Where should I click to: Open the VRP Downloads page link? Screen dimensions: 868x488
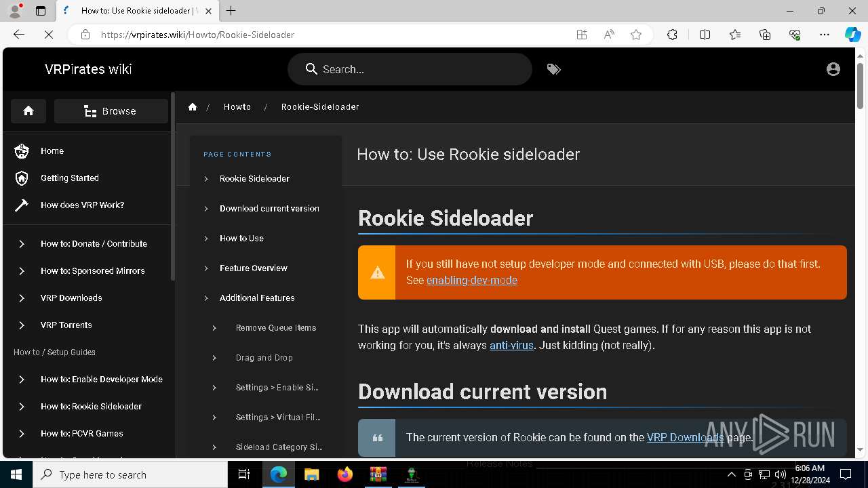(x=685, y=438)
